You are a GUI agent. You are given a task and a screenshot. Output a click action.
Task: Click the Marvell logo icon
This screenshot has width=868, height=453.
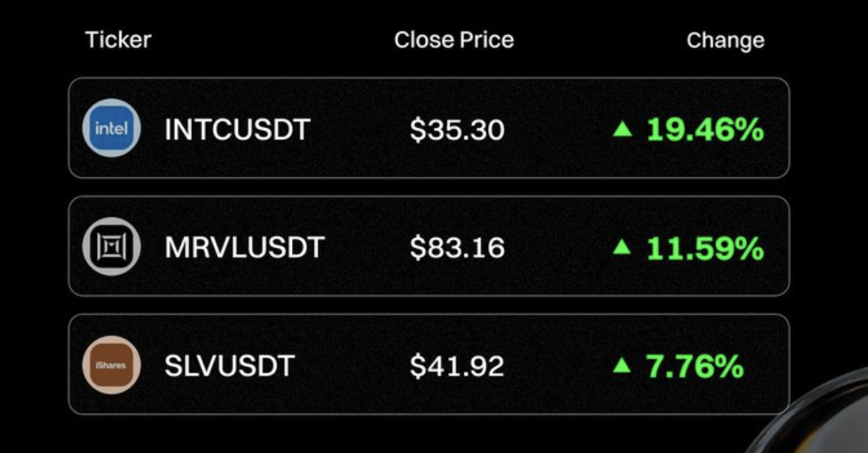pos(111,247)
